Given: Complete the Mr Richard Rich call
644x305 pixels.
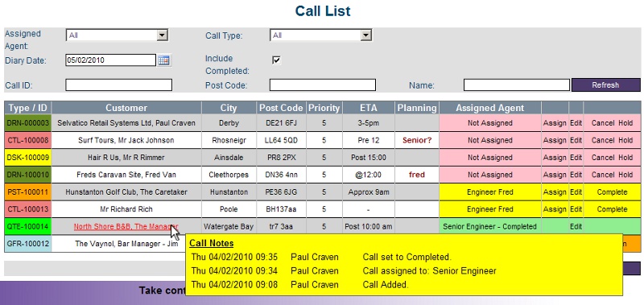Looking at the screenshot, I should 612,209.
